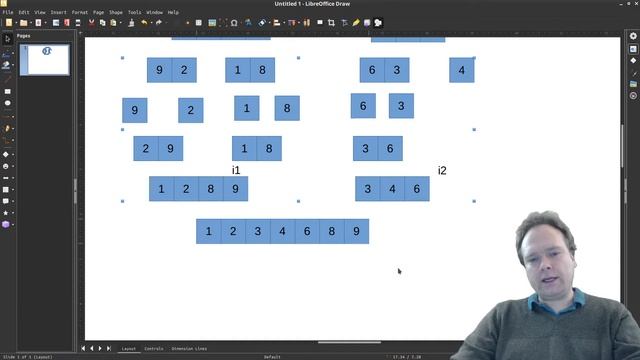Expand the Basic Shapes dropdown arrow
This screenshot has height=360, width=640.
[13, 155]
